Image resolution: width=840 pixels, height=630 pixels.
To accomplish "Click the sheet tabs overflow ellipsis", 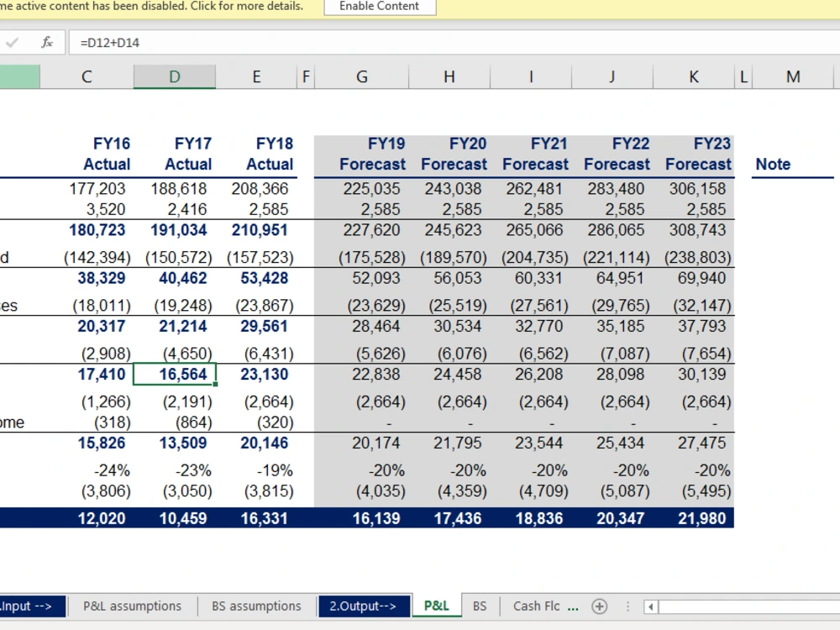I will click(x=573, y=606).
